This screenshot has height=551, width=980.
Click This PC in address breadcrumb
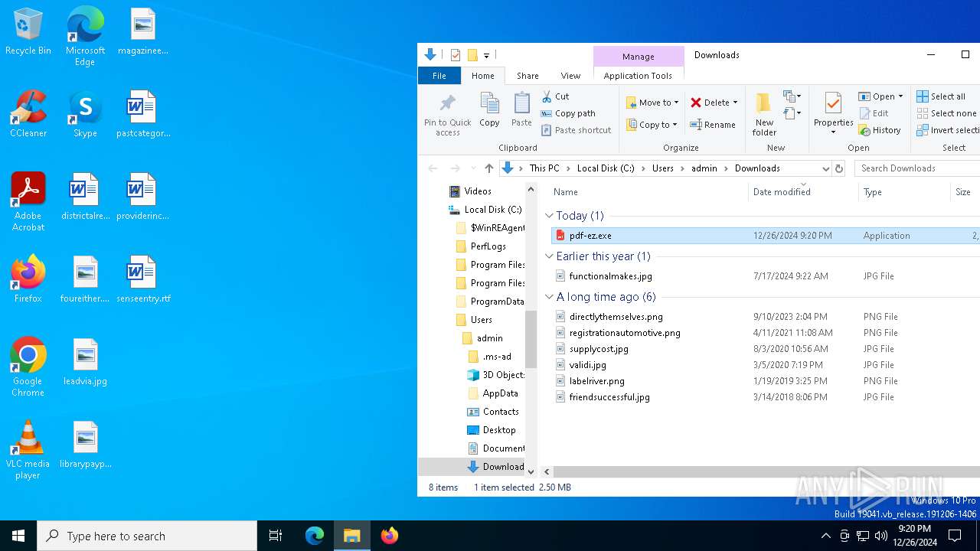(544, 168)
